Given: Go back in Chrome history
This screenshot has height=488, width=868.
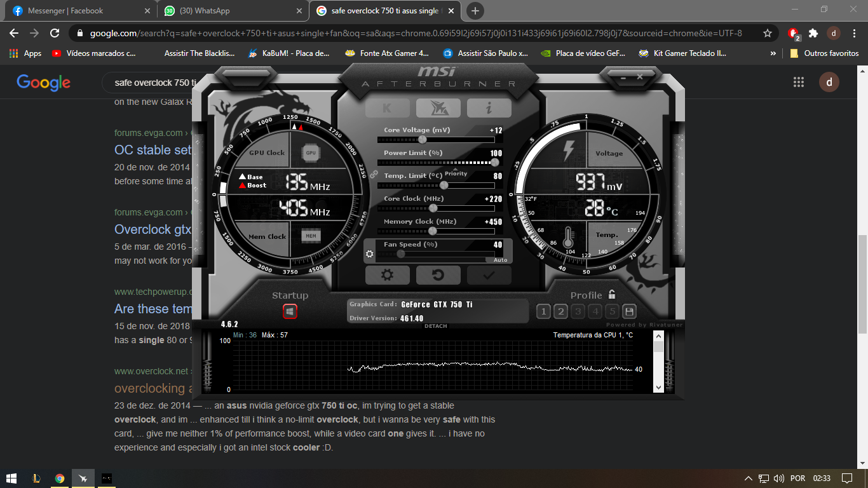Looking at the screenshot, I should [14, 33].
